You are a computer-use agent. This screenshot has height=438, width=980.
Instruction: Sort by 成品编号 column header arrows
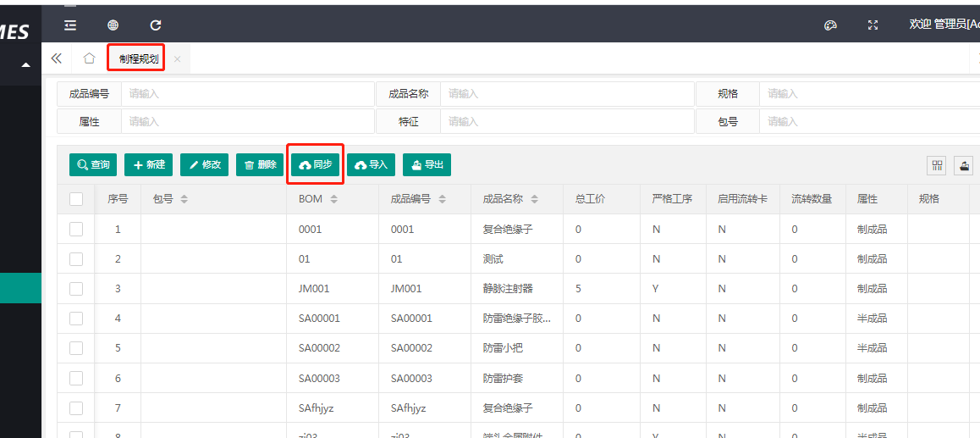click(443, 199)
